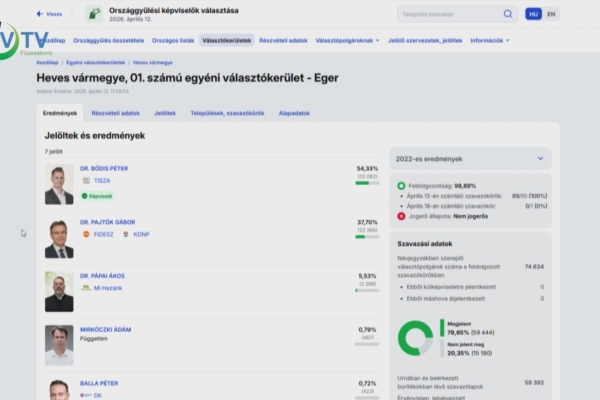The image size is (600, 400).
Task: Open Jelölő szervezetek, jelöltek menu item
Action: pos(425,40)
